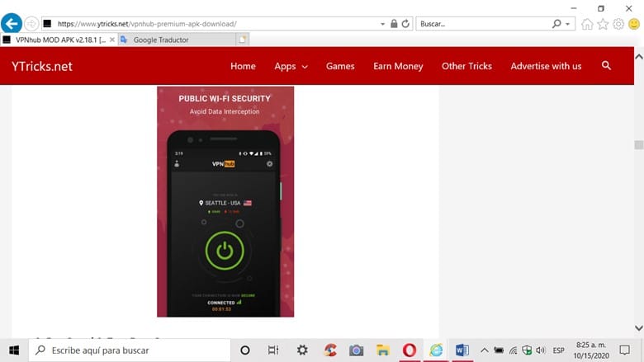
Task: Click the page scrollbar up arrow
Action: click(x=639, y=57)
